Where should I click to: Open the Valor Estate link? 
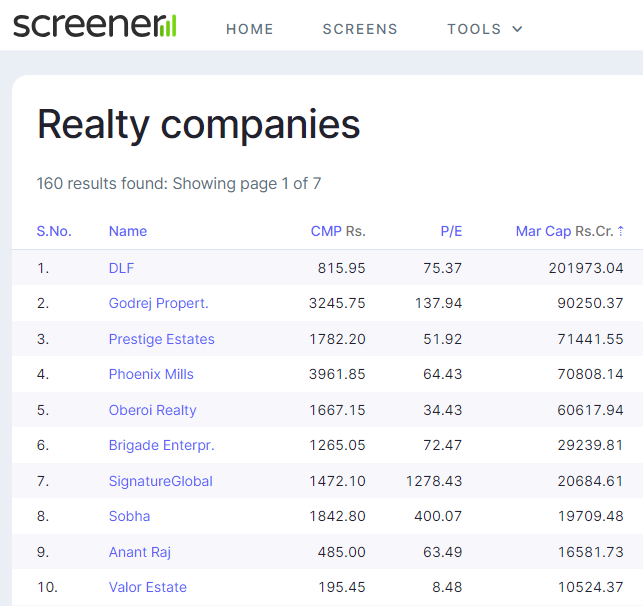tap(148, 587)
